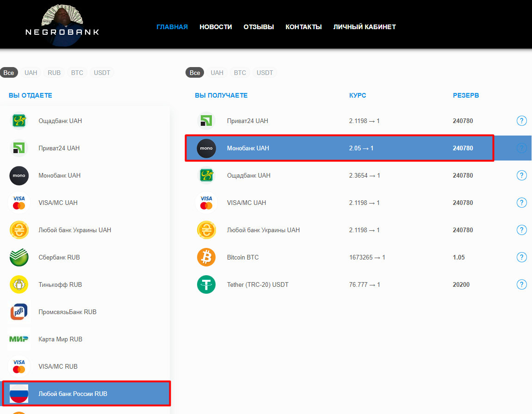Image resolution: width=532 pixels, height=414 pixels.
Task: Click the РЕЗЕРВ column header
Action: [x=465, y=95]
